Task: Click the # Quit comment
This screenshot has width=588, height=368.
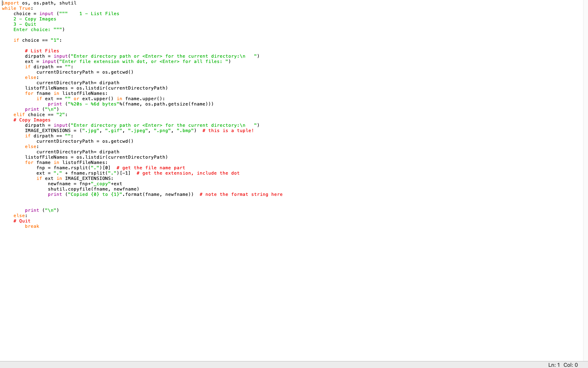Action: [22, 221]
